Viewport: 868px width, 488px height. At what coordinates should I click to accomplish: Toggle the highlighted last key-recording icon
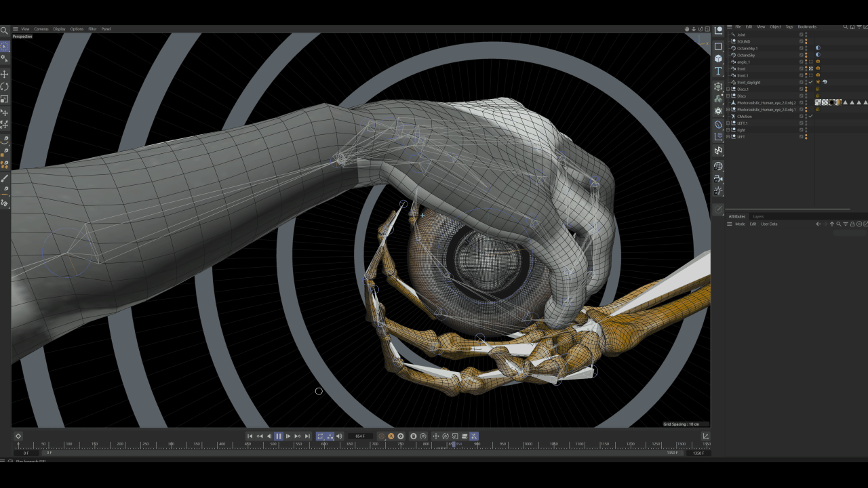click(x=474, y=436)
